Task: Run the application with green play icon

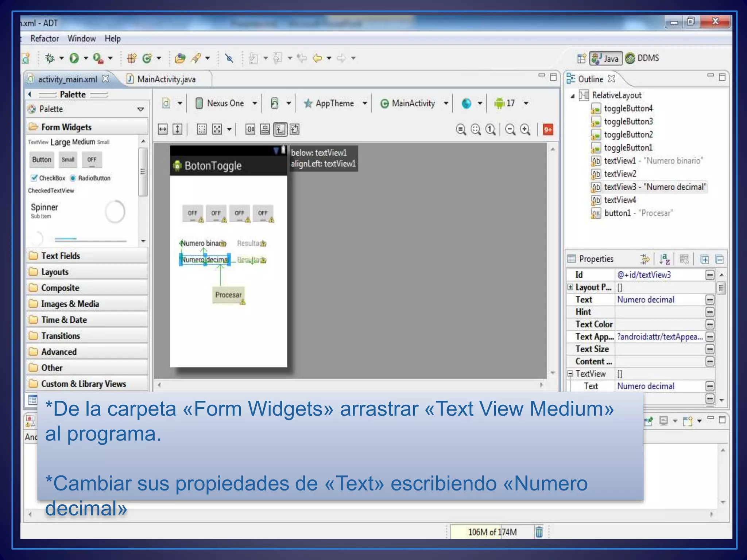Action: point(74,58)
